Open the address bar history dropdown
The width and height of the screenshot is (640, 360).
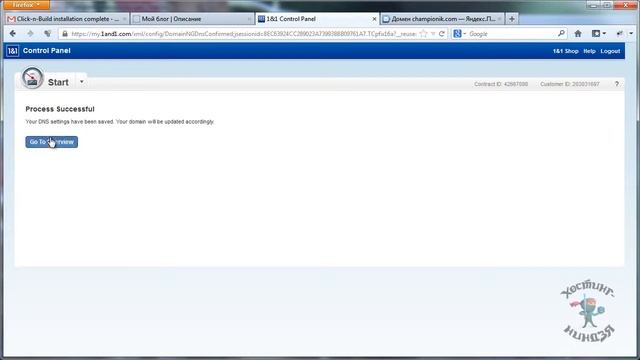coord(433,34)
